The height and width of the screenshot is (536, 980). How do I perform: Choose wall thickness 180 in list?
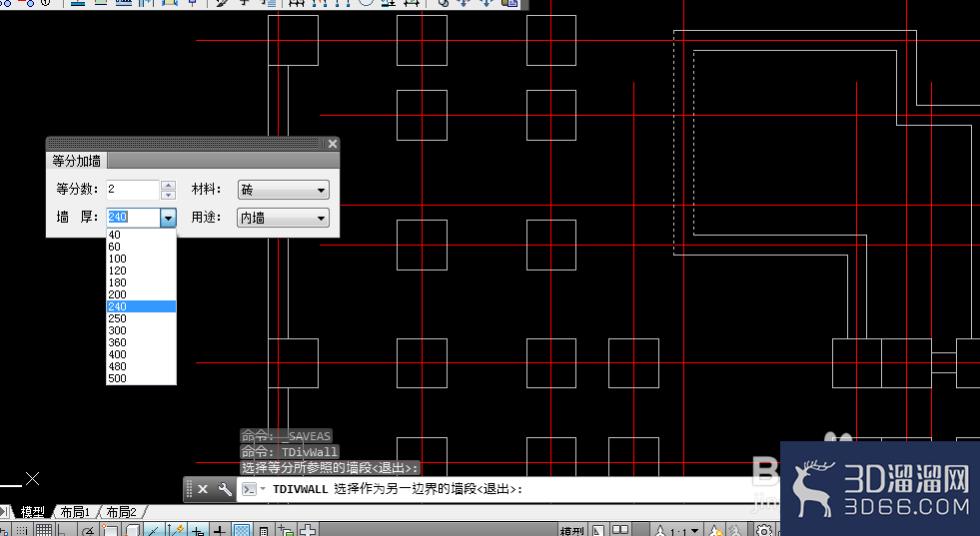coord(141,282)
